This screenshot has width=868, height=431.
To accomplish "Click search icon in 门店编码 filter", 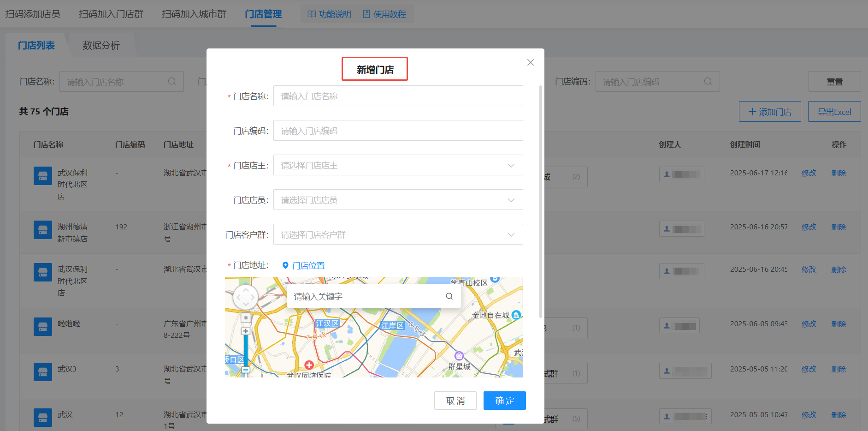I will coord(708,82).
